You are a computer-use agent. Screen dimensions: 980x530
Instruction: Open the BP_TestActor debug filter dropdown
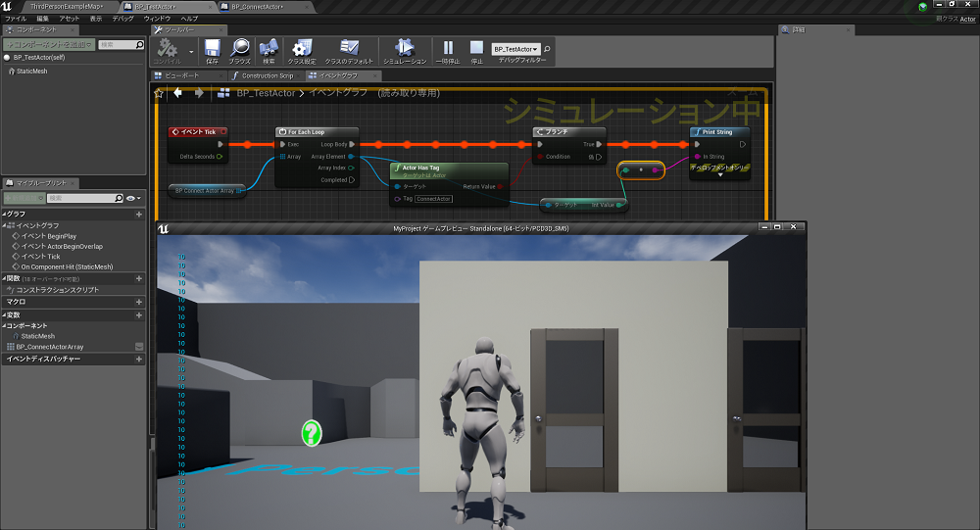(x=515, y=49)
